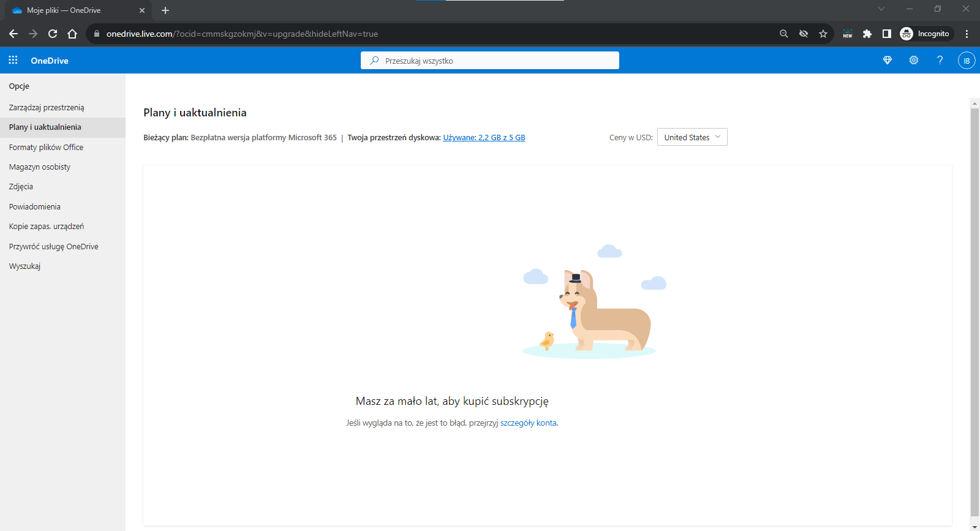Open the Chrome three-dot menu
This screenshot has height=531, width=980.
click(x=967, y=34)
